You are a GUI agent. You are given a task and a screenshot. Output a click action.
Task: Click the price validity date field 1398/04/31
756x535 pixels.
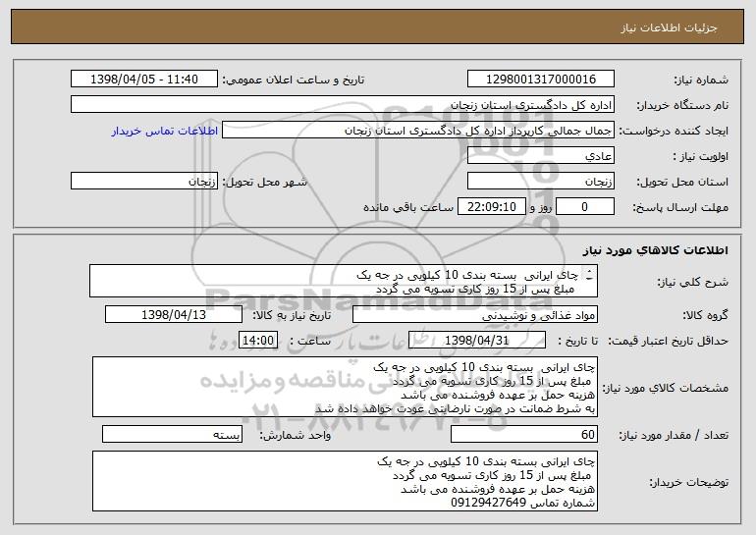pos(477,340)
